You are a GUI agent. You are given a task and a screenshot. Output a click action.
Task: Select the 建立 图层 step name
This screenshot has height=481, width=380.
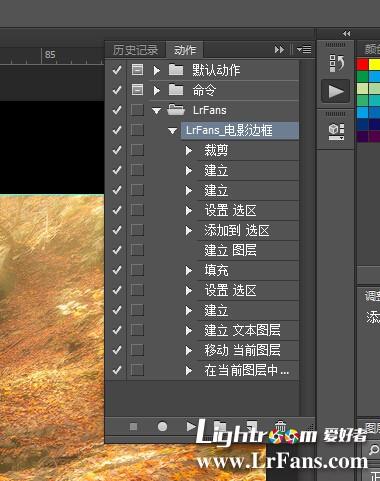pyautogui.click(x=230, y=250)
